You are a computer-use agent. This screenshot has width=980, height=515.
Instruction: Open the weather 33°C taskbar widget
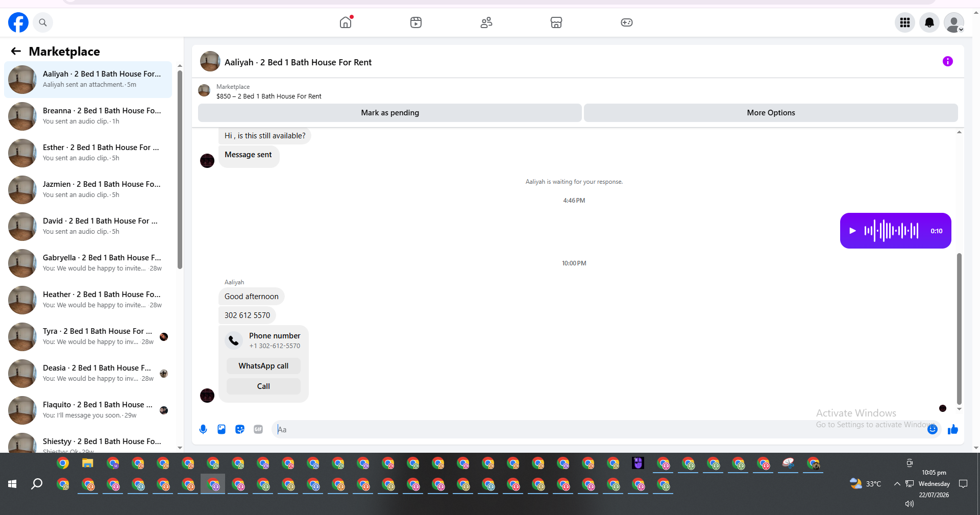click(866, 483)
